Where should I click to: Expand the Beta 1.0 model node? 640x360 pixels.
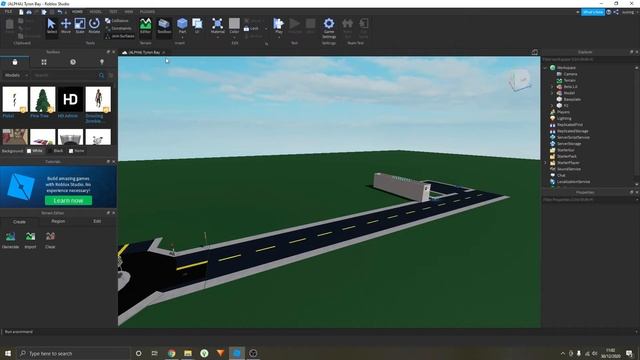point(552,87)
